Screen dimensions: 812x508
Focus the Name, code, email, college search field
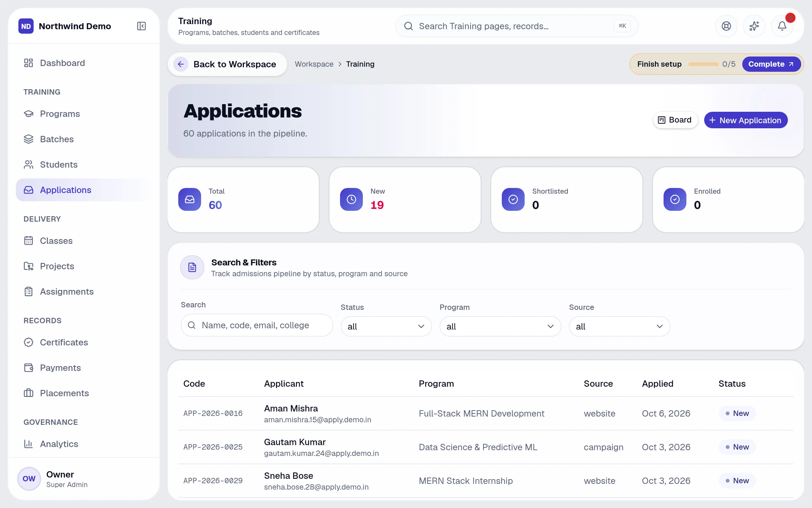point(257,325)
